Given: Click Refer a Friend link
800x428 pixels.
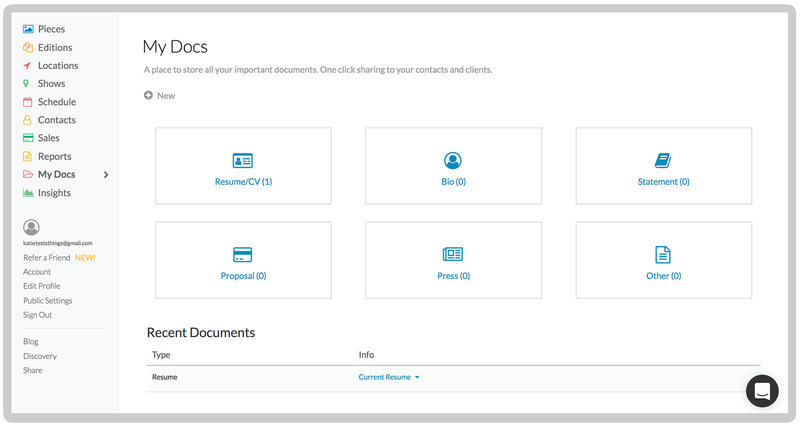Looking at the screenshot, I should [x=46, y=258].
